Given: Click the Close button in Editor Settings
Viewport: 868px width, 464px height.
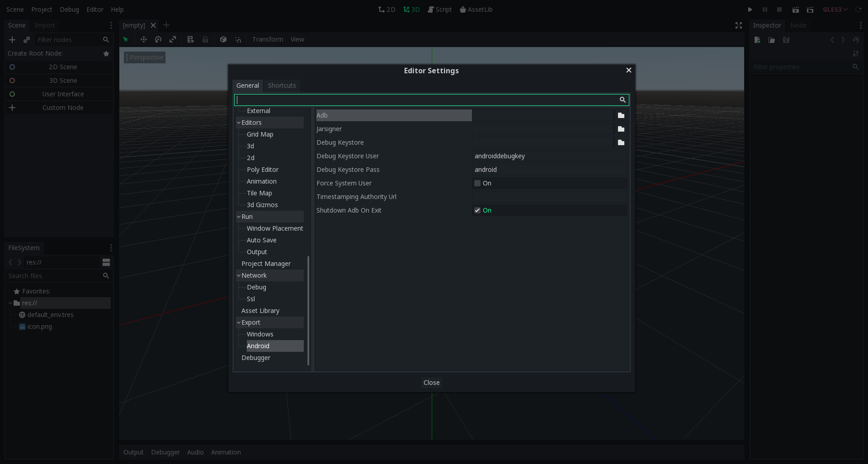Looking at the screenshot, I should (x=431, y=383).
